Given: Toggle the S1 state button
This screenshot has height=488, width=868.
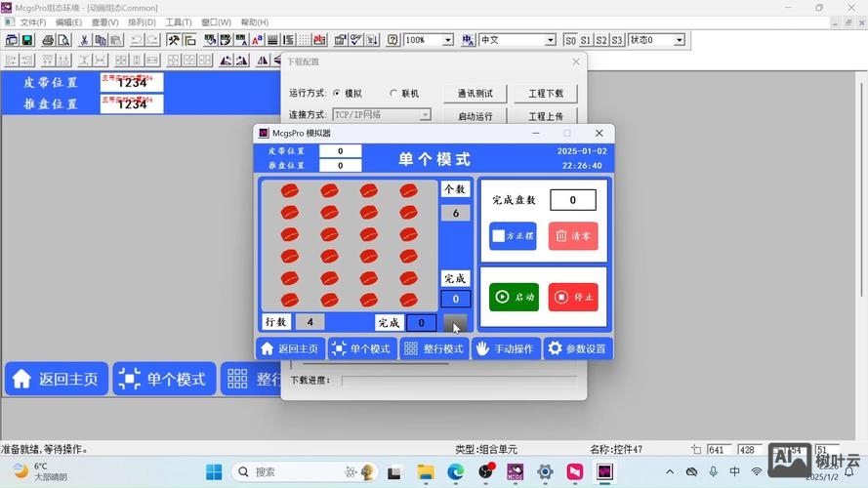Looking at the screenshot, I should (586, 40).
